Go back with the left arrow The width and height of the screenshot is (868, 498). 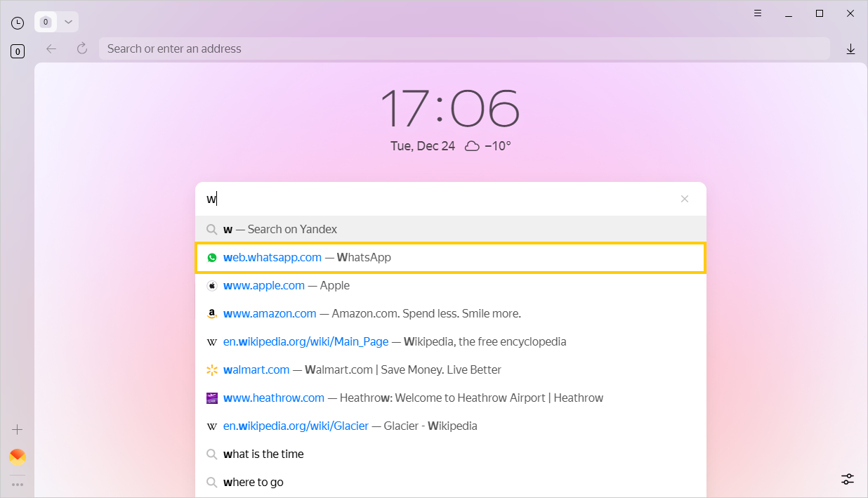[x=51, y=48]
